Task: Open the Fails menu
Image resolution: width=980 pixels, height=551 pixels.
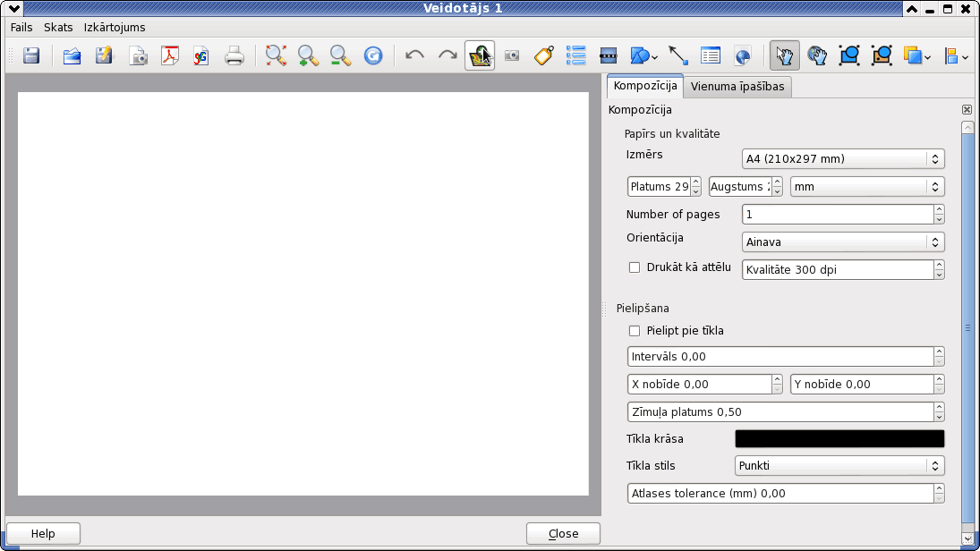Action: (21, 28)
